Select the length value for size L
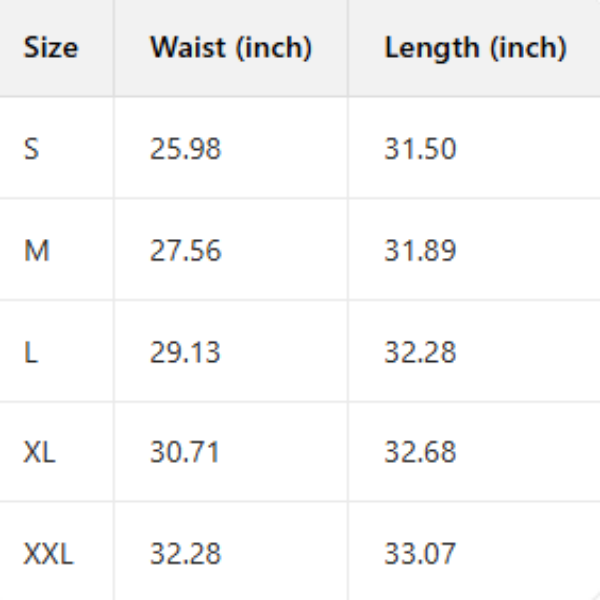This screenshot has width=600, height=600. pos(420,352)
